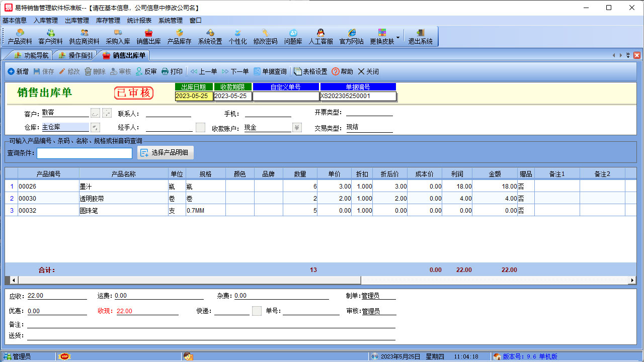Switch to the 功能导航 tab

point(31,55)
